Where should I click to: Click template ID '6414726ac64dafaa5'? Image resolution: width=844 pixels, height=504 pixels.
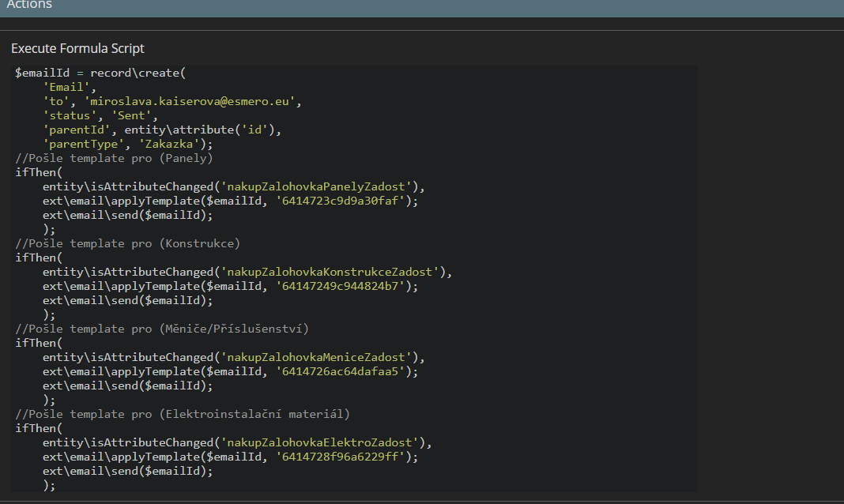coord(342,371)
